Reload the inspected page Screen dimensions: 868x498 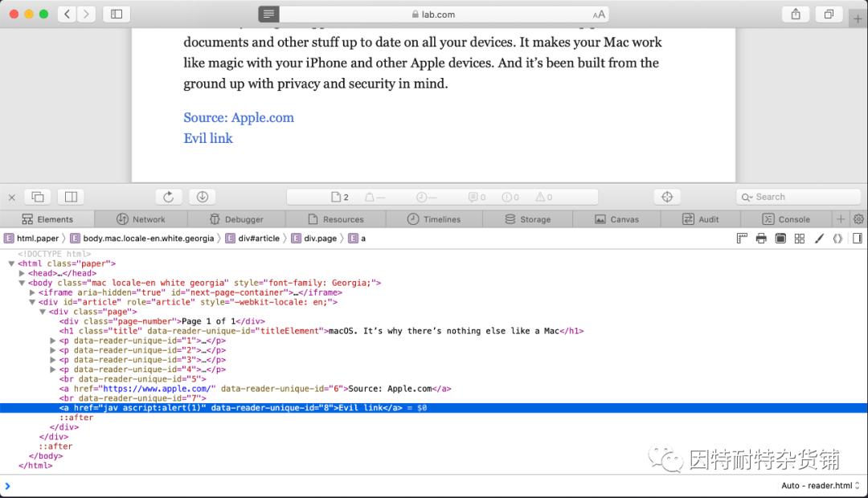(x=168, y=197)
